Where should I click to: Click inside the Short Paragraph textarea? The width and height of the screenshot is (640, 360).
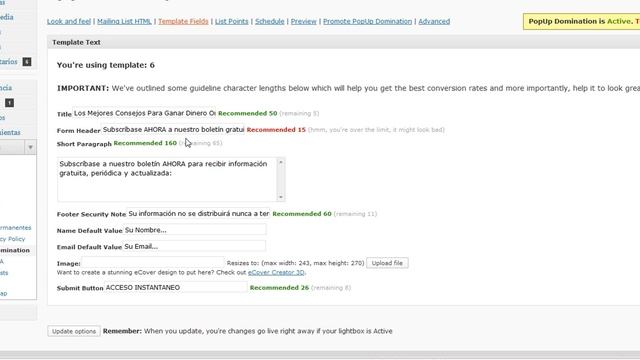pyautogui.click(x=167, y=179)
